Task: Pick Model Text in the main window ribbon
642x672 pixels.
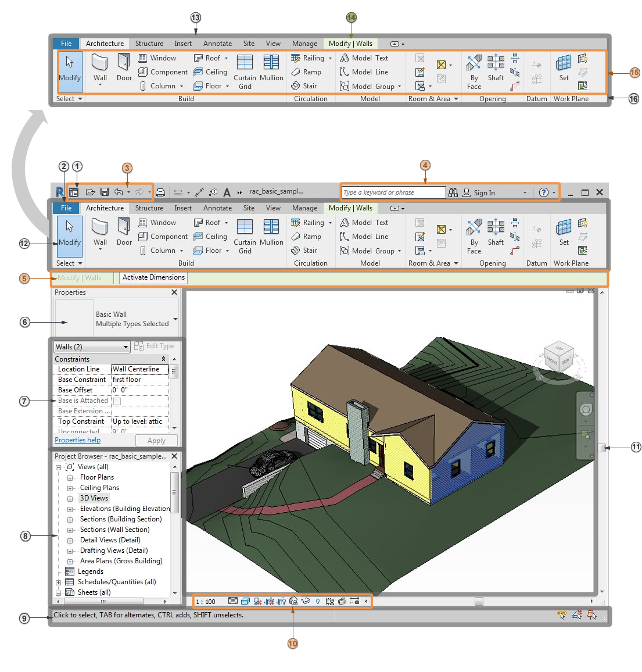Action: [364, 223]
